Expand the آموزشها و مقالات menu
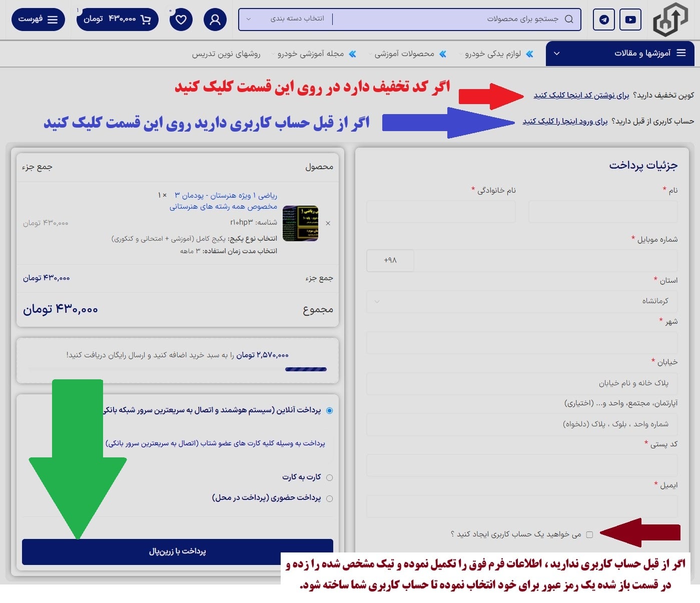 point(619,53)
